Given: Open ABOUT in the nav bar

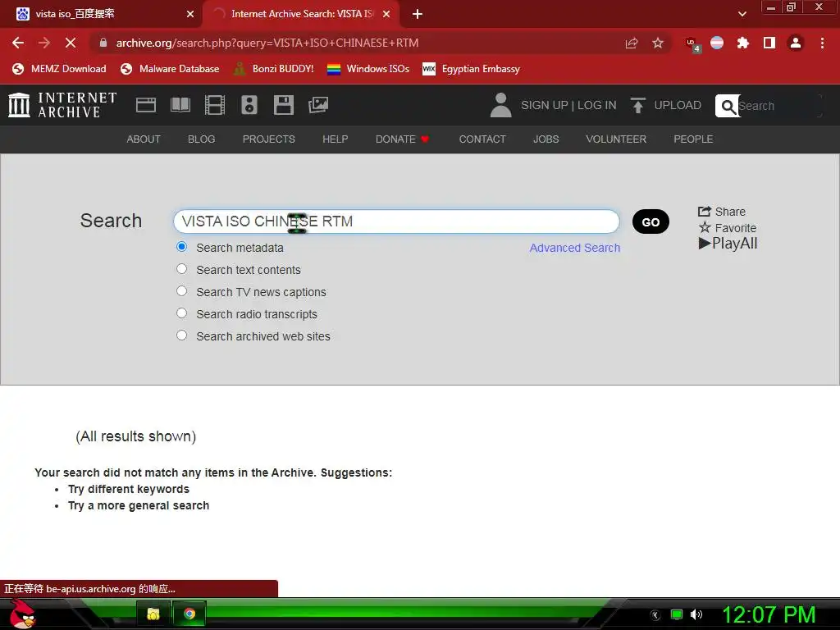Looking at the screenshot, I should pyautogui.click(x=144, y=139).
